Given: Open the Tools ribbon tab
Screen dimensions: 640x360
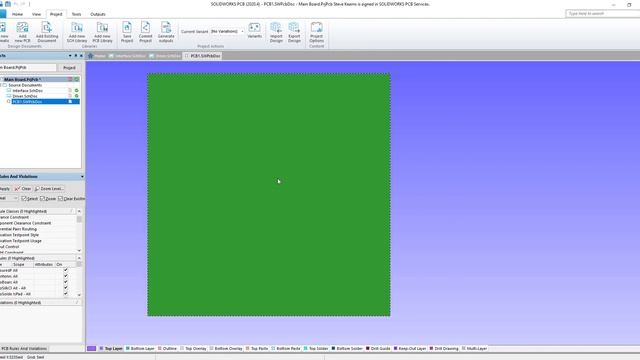Looking at the screenshot, I should click(x=76, y=14).
